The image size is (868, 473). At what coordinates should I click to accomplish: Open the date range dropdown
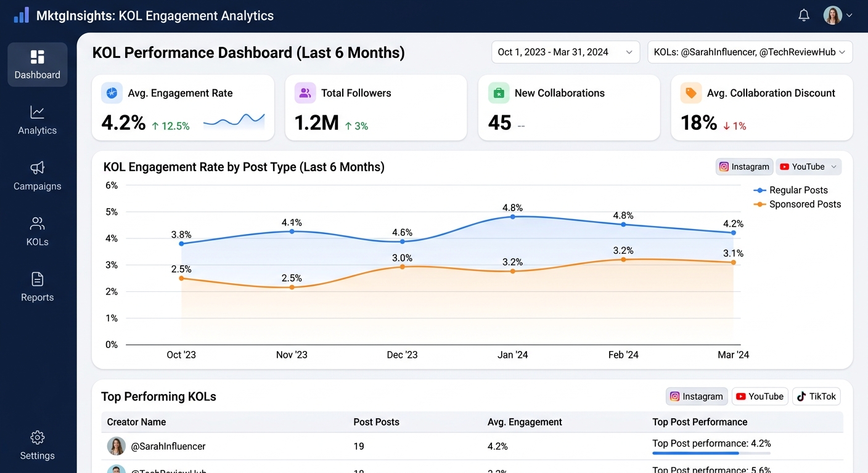click(565, 52)
